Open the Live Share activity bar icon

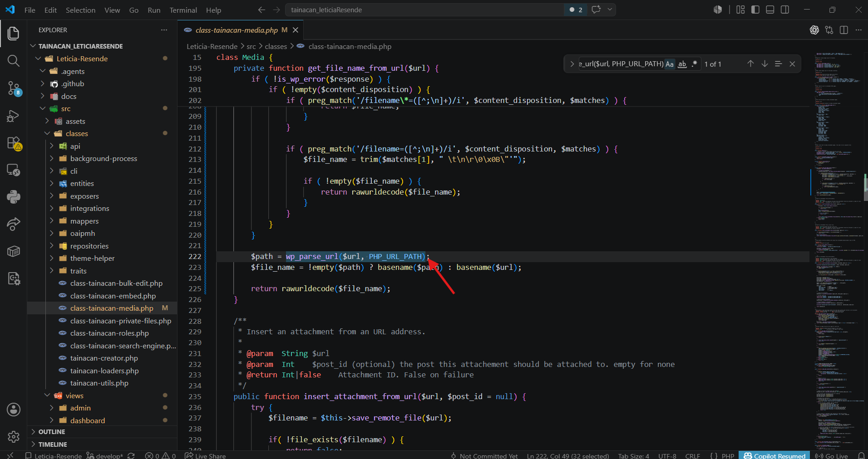click(14, 224)
